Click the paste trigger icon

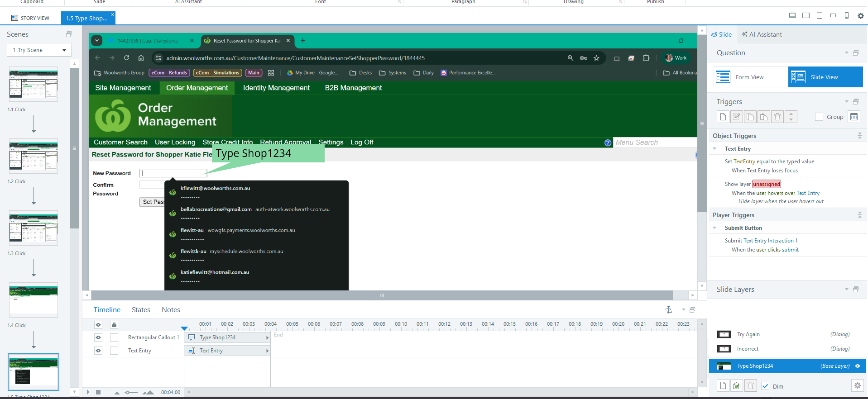click(764, 117)
